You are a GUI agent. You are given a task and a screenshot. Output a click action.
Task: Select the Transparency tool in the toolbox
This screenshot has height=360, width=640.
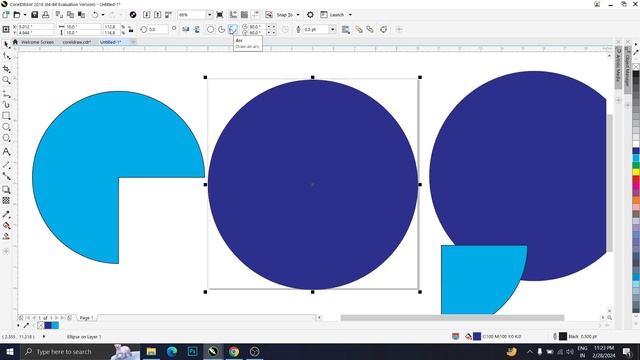(6, 200)
